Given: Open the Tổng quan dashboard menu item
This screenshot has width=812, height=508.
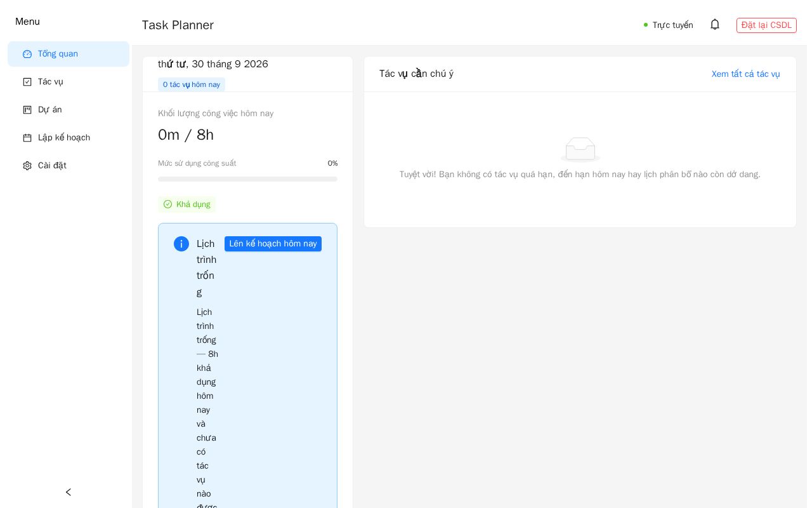Looking at the screenshot, I should point(69,54).
